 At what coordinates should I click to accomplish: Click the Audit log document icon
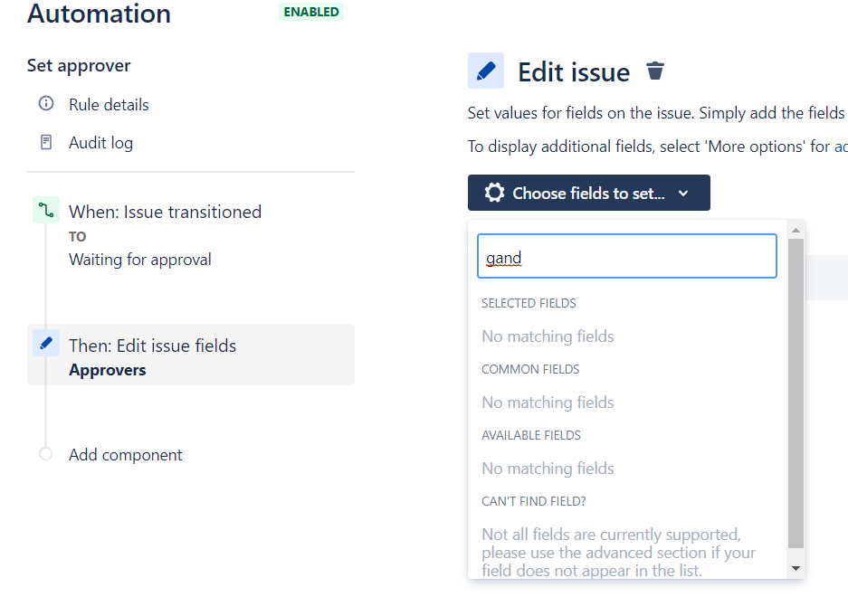[46, 142]
